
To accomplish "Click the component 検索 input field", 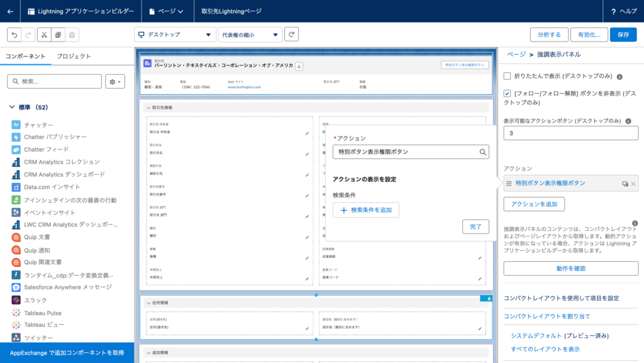I will coord(54,81).
